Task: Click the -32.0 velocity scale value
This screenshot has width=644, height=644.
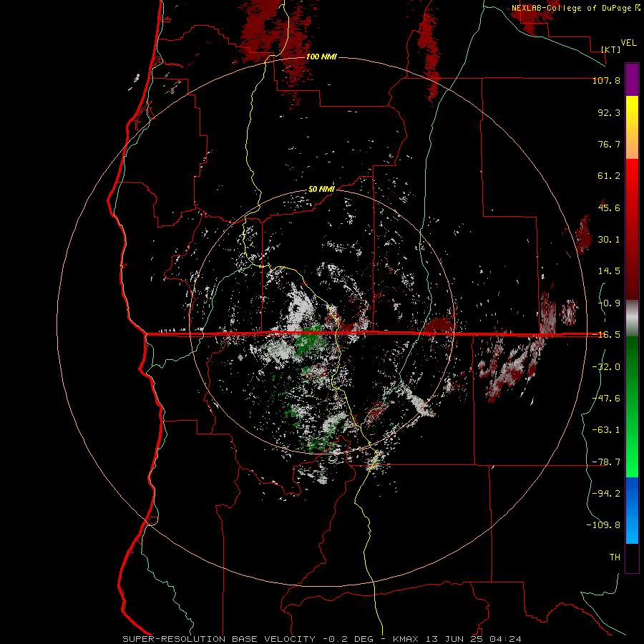Action: click(606, 367)
